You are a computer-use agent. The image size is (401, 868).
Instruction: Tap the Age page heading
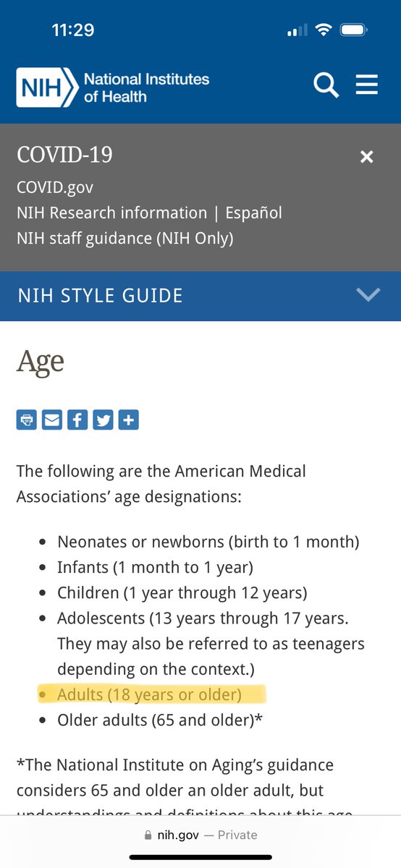coord(41,361)
